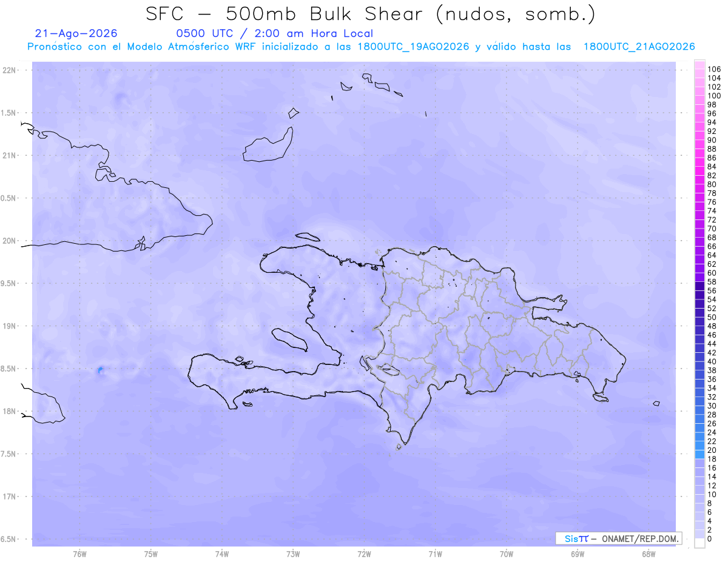
Task: Click the '40' value on the color scale
Action: [x=712, y=362]
